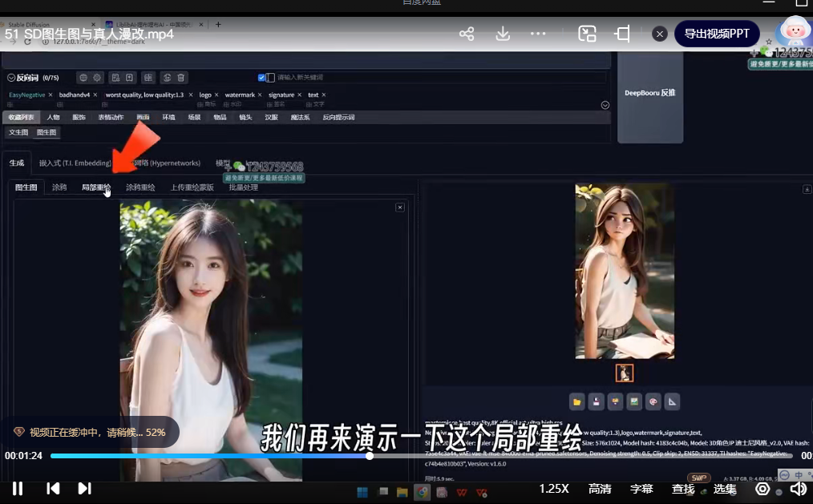Open the 嵌入式 (T.I. Embedding) tab

[75, 163]
